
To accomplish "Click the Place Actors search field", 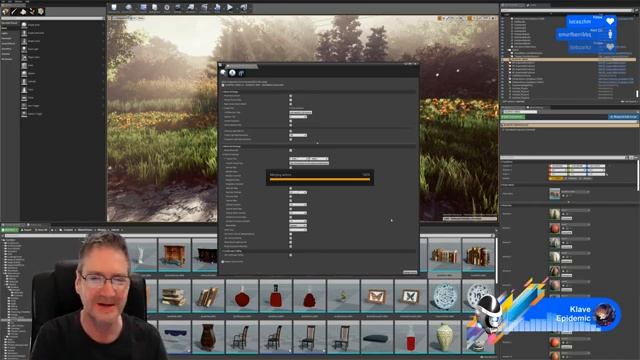I will click(x=52, y=18).
